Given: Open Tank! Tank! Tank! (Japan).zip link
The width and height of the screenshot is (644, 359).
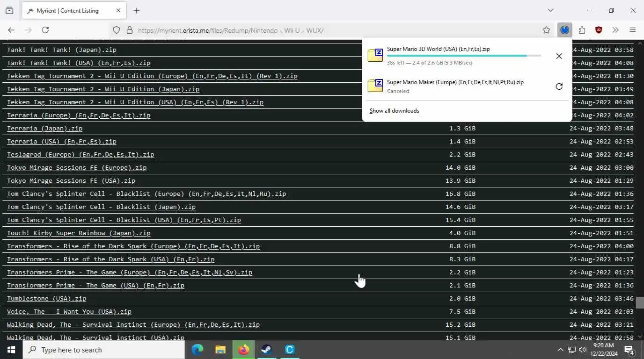Looking at the screenshot, I should [62, 50].
